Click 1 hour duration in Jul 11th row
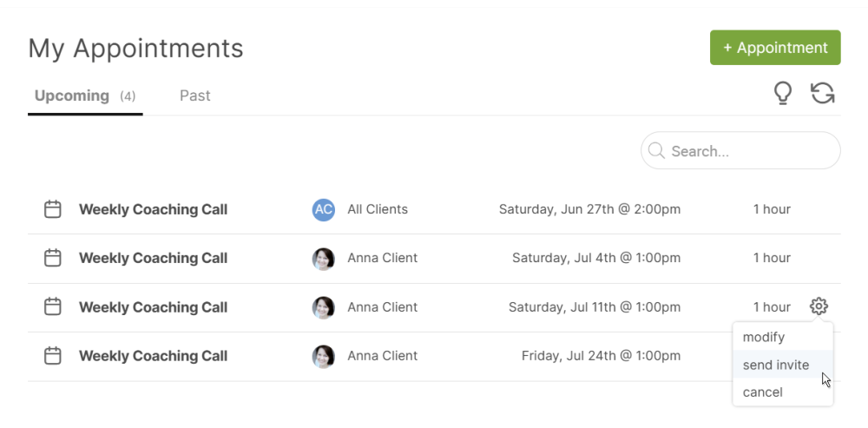The width and height of the screenshot is (868, 428). coord(772,306)
